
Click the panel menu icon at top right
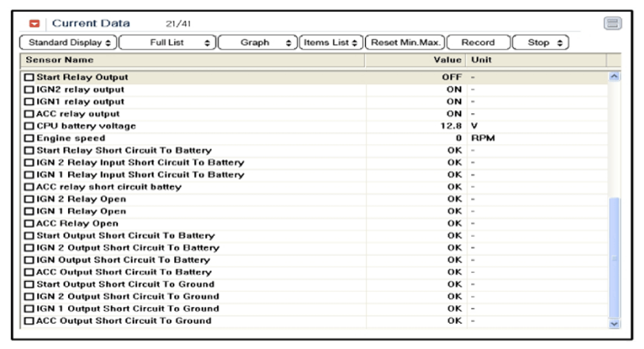[x=612, y=23]
